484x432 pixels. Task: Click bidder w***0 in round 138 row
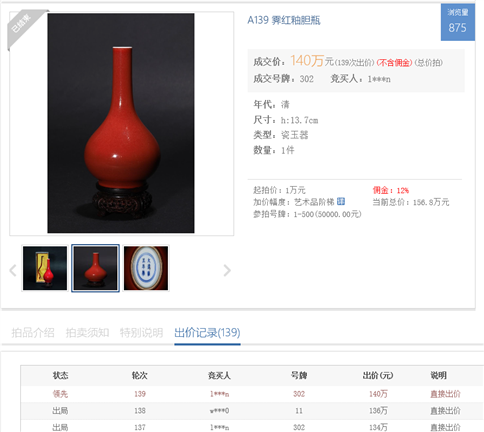(219, 411)
